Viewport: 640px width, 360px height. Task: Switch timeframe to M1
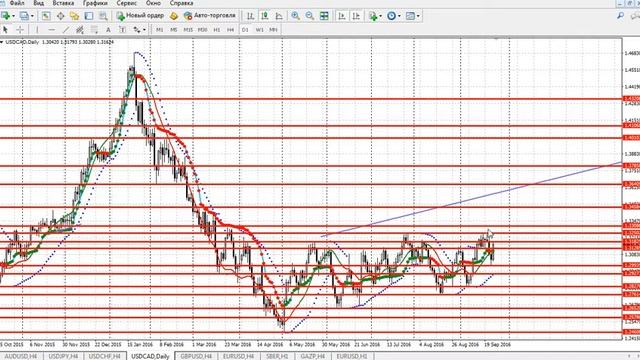[160, 29]
